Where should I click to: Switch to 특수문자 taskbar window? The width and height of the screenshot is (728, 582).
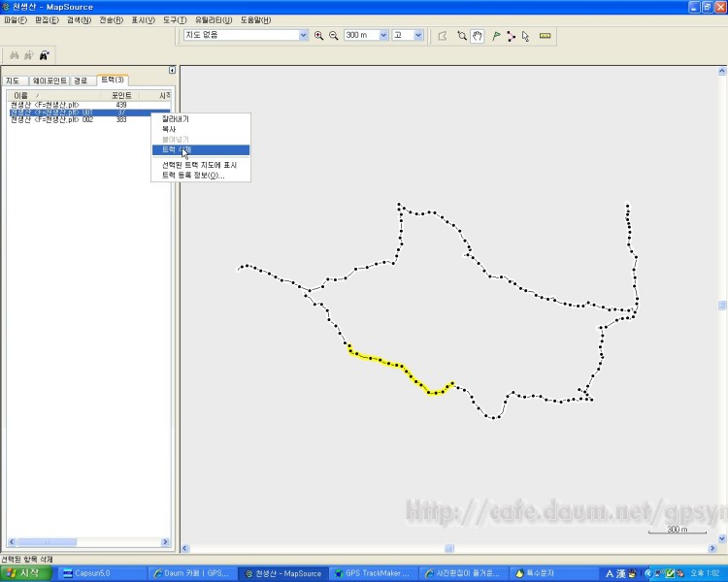[x=552, y=573]
